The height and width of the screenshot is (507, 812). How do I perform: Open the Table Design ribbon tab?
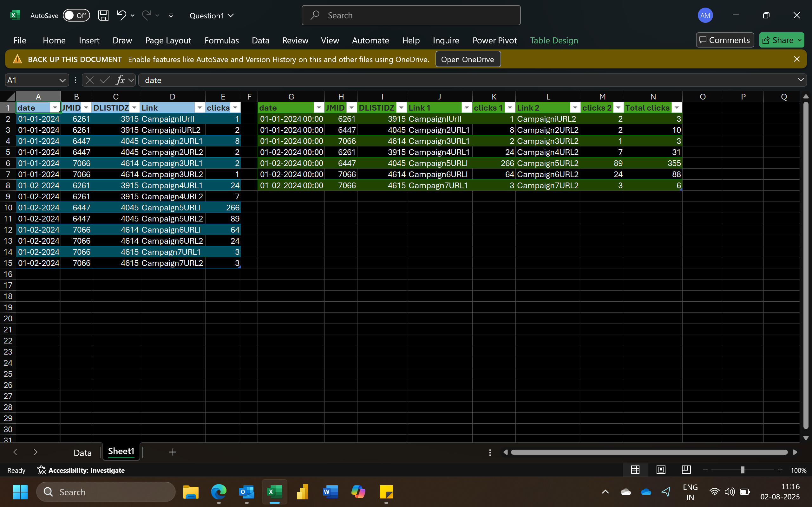[x=554, y=40]
